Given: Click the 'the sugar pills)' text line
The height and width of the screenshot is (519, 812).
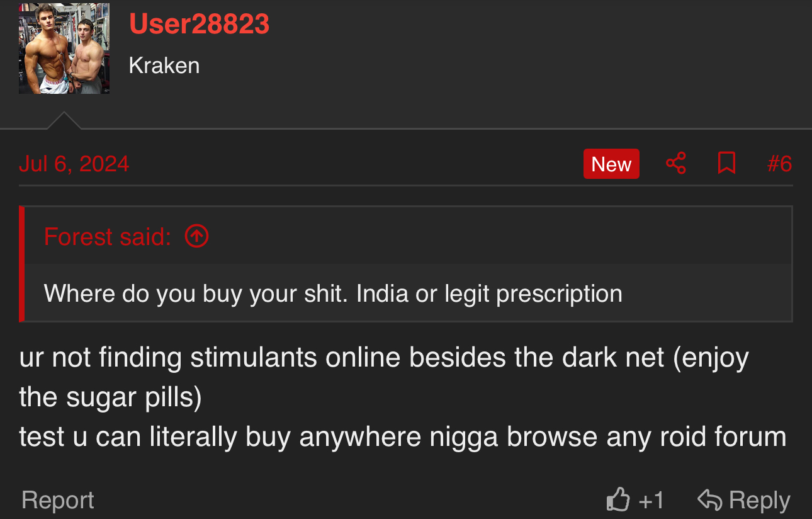Looking at the screenshot, I should tap(110, 397).
